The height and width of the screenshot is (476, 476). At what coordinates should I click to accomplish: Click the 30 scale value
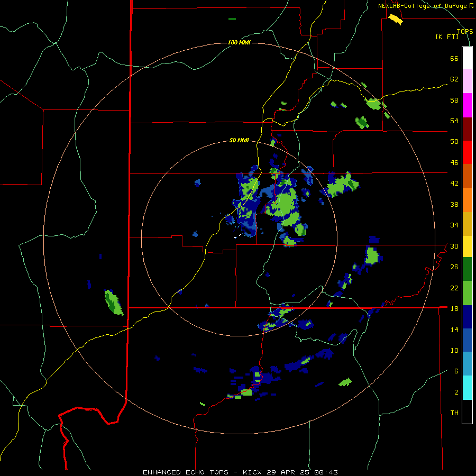pos(454,246)
